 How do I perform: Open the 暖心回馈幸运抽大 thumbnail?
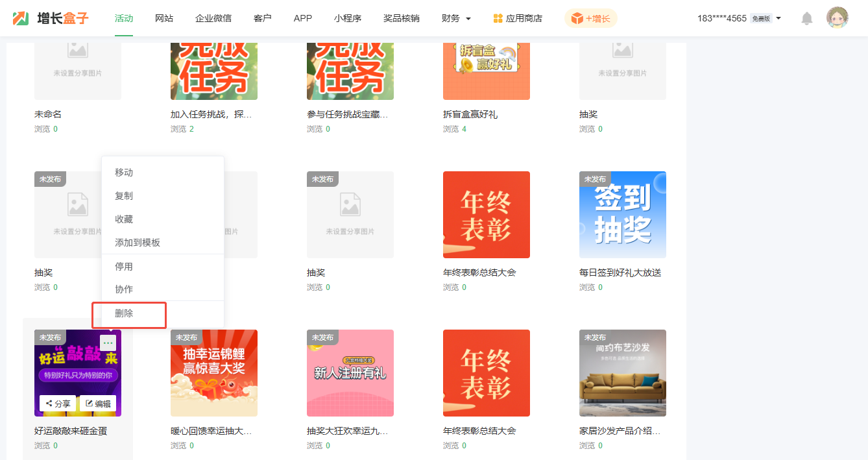214,373
